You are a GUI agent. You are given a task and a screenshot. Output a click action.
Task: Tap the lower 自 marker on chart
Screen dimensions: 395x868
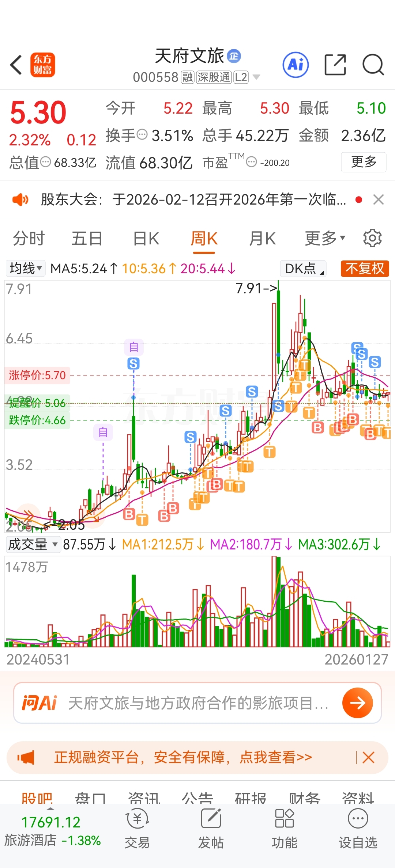[103, 432]
